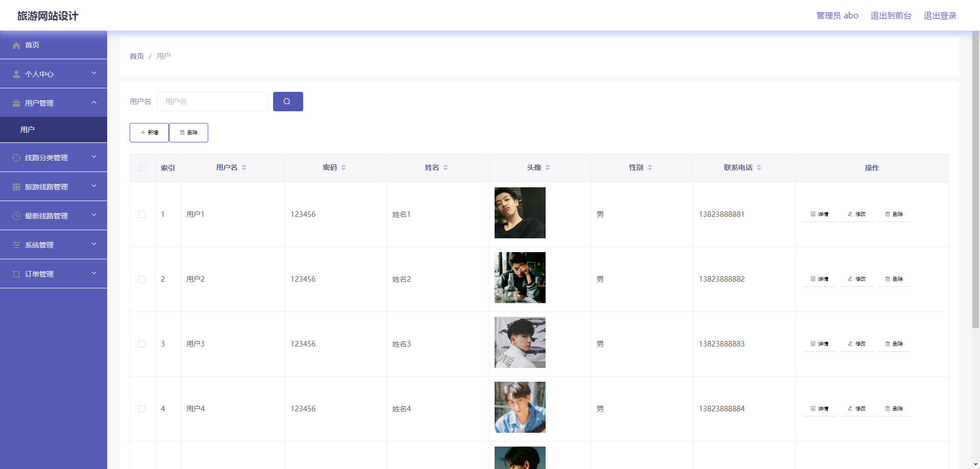Viewport: 980px width, 469px height.
Task: Click phone number 13823888882
Action: pyautogui.click(x=722, y=279)
